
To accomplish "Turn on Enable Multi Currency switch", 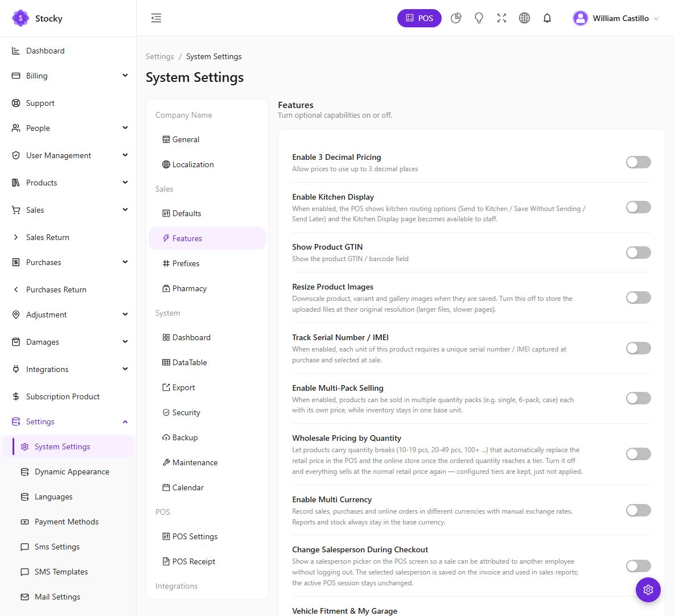I will click(x=638, y=510).
